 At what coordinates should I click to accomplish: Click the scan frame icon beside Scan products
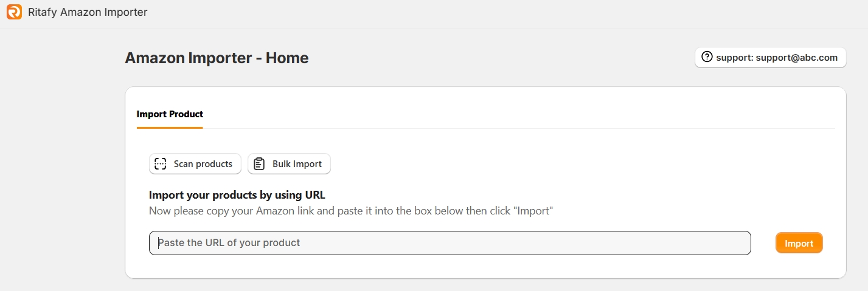[161, 164]
